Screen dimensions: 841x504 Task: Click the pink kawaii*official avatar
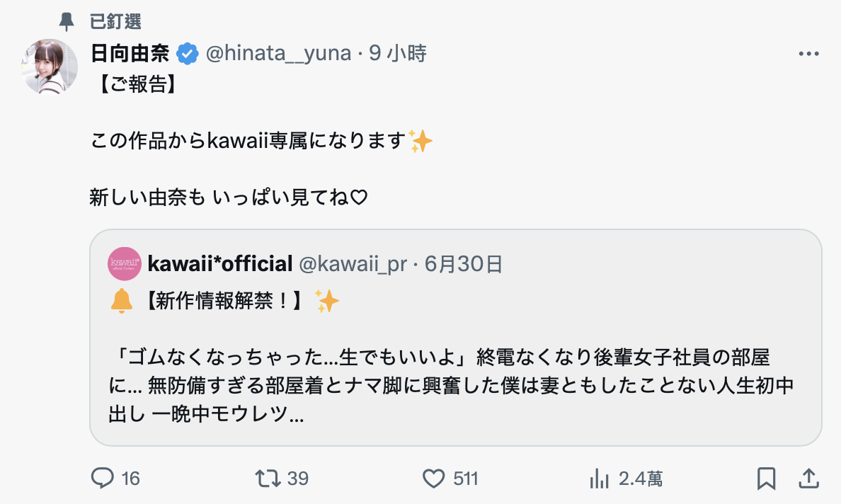click(125, 264)
